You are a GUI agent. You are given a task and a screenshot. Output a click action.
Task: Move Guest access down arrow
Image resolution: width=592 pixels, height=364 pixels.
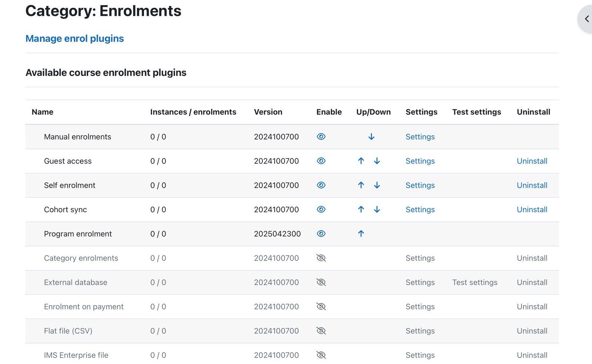(x=377, y=161)
